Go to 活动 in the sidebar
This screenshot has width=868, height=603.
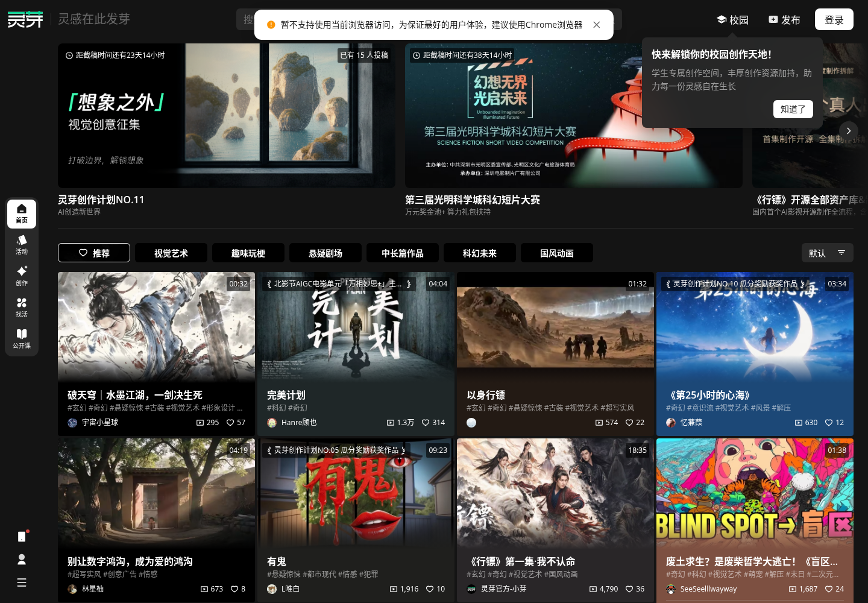point(22,245)
